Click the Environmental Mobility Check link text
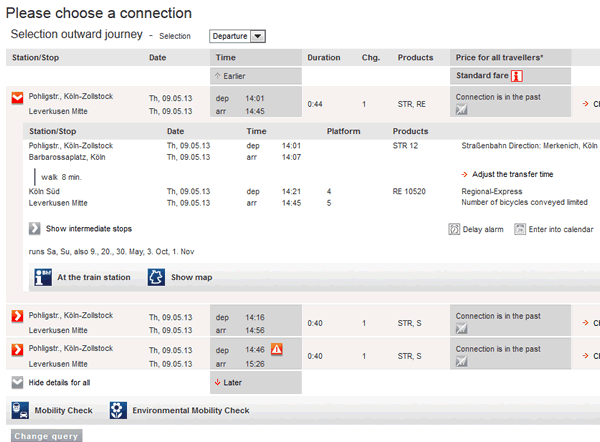The image size is (600, 442). pyautogui.click(x=190, y=410)
